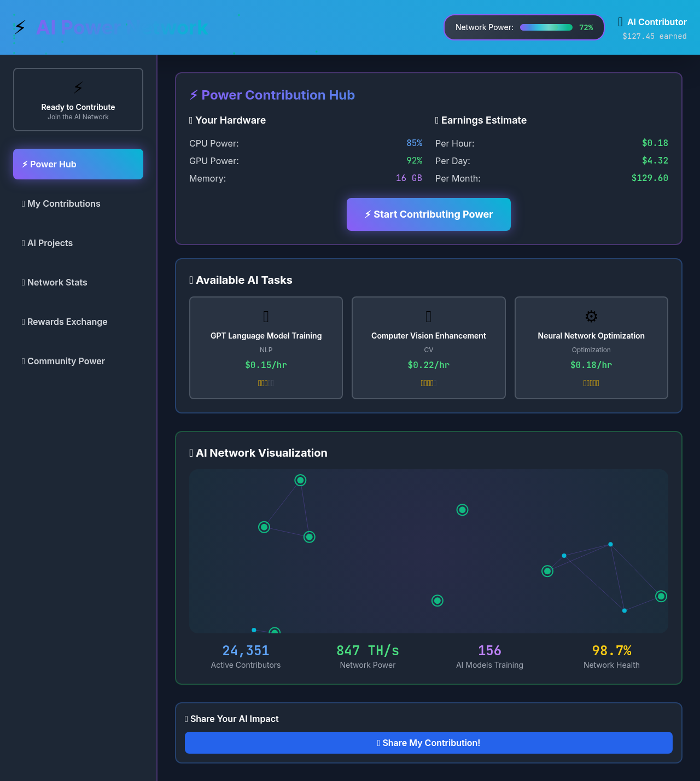Open Network Stats panel

55,282
